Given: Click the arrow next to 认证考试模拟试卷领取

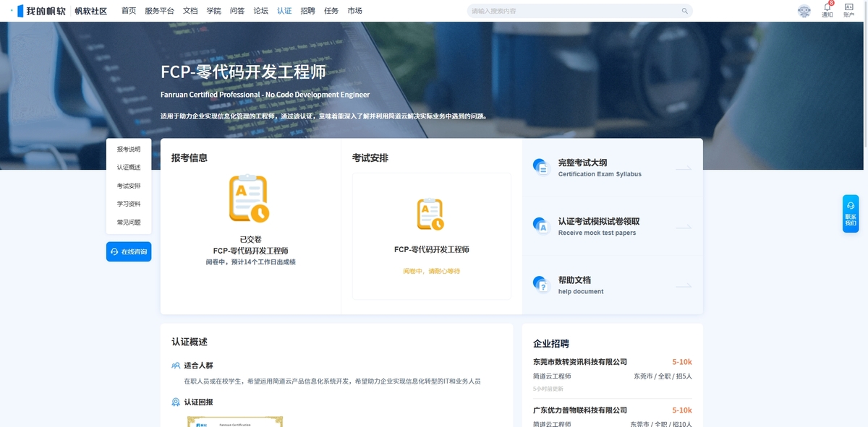Looking at the screenshot, I should [684, 227].
